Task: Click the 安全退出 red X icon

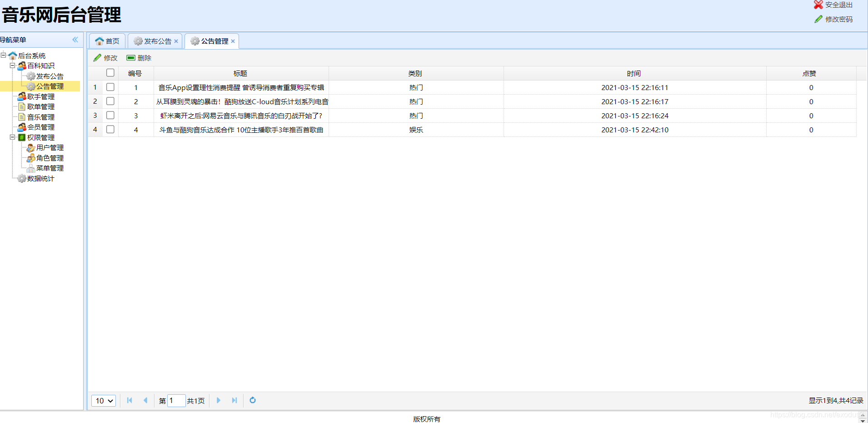Action: [818, 5]
